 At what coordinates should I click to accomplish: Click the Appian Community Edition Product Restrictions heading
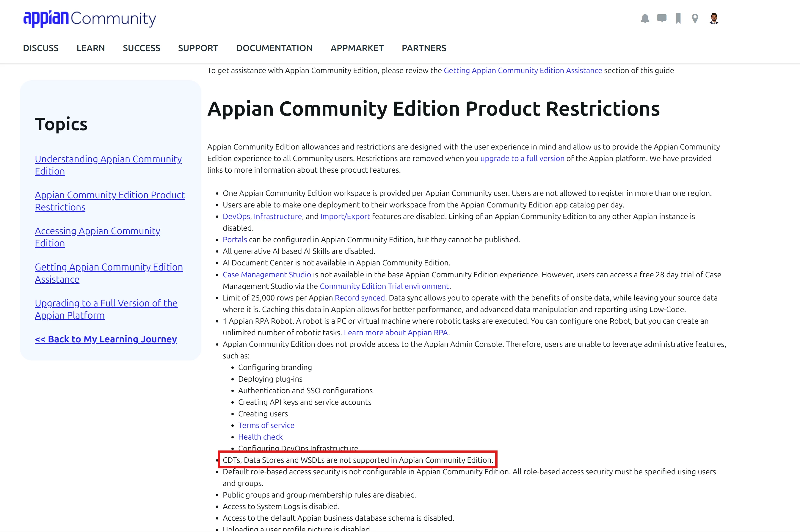pos(433,108)
